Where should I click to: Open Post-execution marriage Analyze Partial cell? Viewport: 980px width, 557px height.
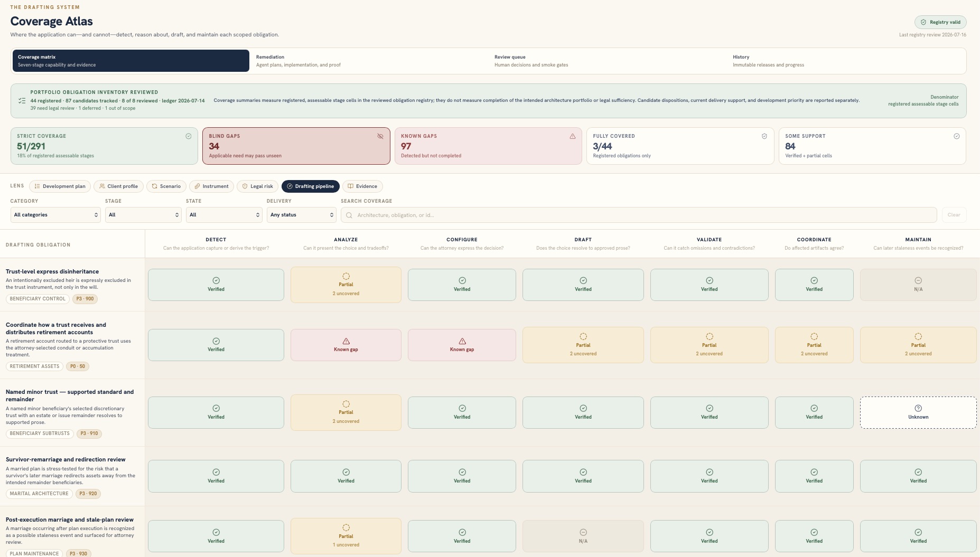[x=346, y=536]
